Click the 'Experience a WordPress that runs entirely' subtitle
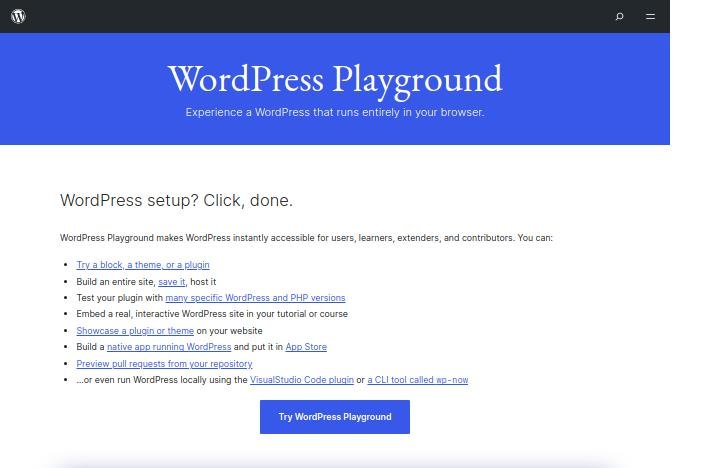702x468 pixels. [335, 112]
